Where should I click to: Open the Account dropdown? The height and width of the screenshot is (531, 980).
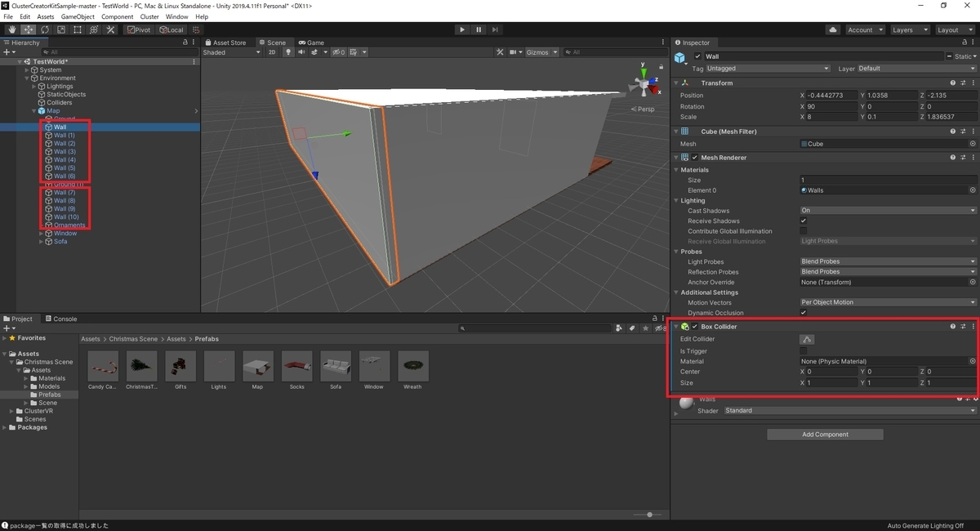click(x=864, y=29)
